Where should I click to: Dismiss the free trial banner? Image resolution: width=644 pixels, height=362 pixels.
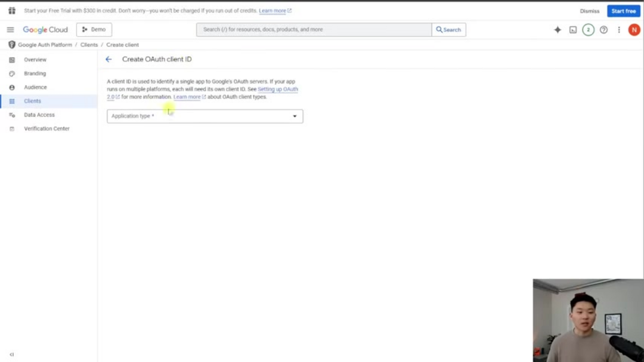click(589, 11)
